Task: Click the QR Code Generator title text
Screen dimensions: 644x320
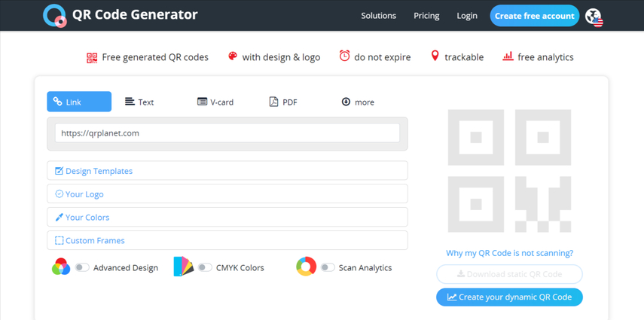Action: (x=135, y=15)
